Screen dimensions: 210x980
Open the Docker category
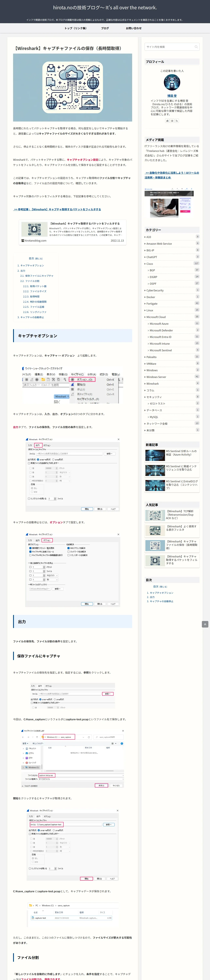172,297
